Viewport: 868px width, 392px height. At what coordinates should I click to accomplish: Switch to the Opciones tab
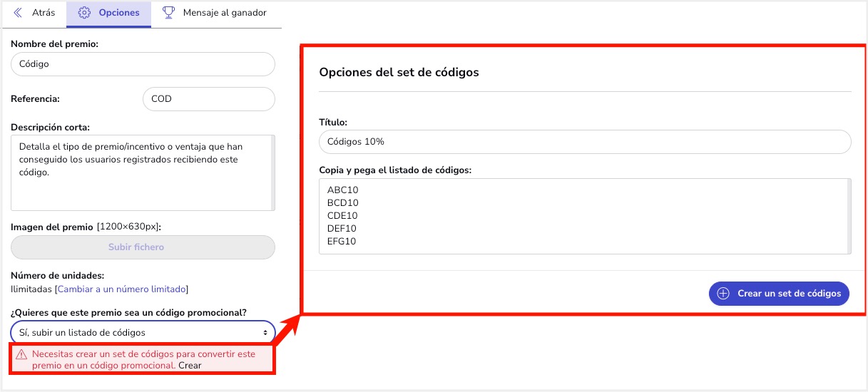108,14
